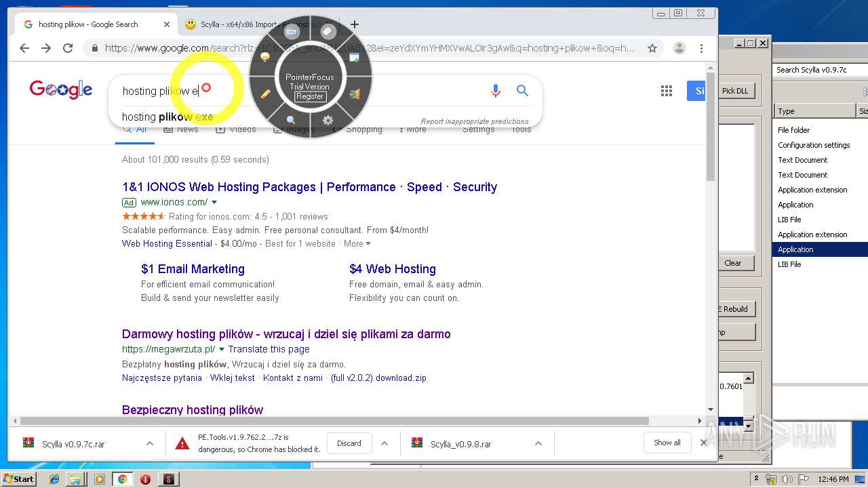
Task: Click the page vertical scrollbar thumb
Action: (x=711, y=127)
